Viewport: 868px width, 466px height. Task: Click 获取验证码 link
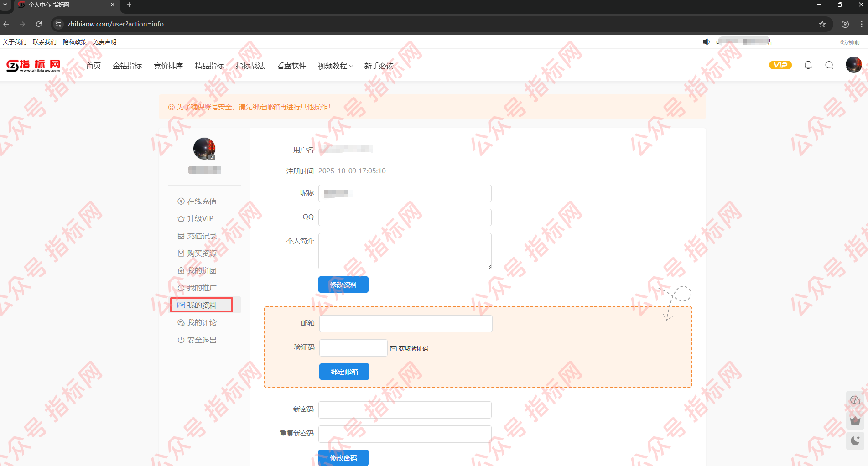coord(409,348)
